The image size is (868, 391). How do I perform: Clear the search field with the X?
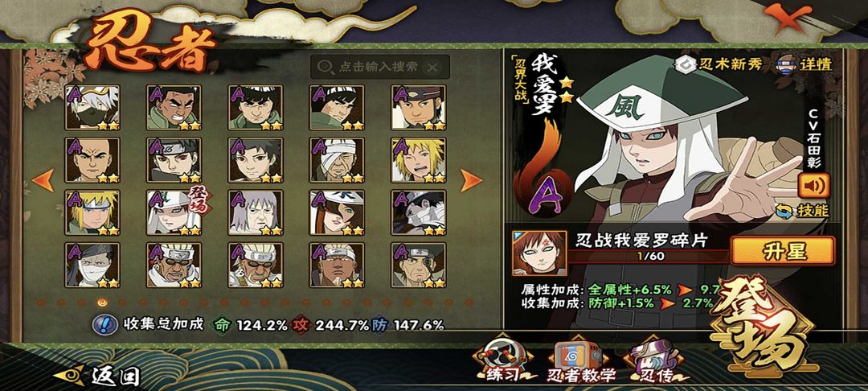[433, 68]
